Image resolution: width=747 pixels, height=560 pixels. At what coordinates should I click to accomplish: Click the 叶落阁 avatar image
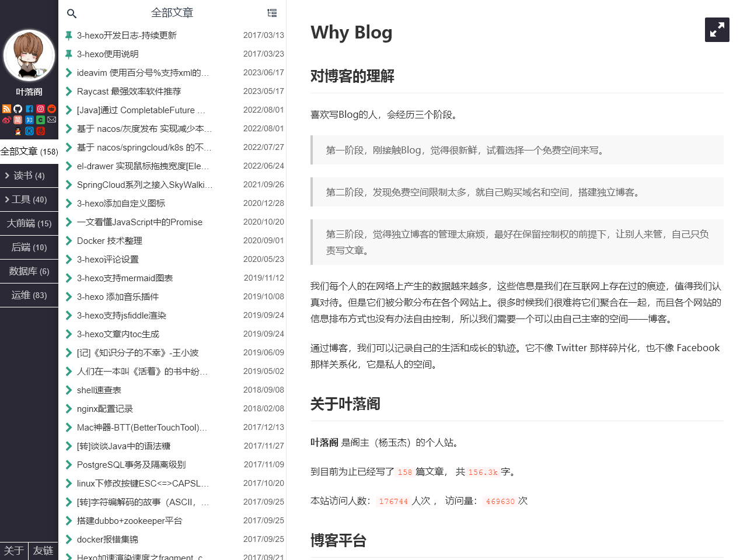(29, 55)
